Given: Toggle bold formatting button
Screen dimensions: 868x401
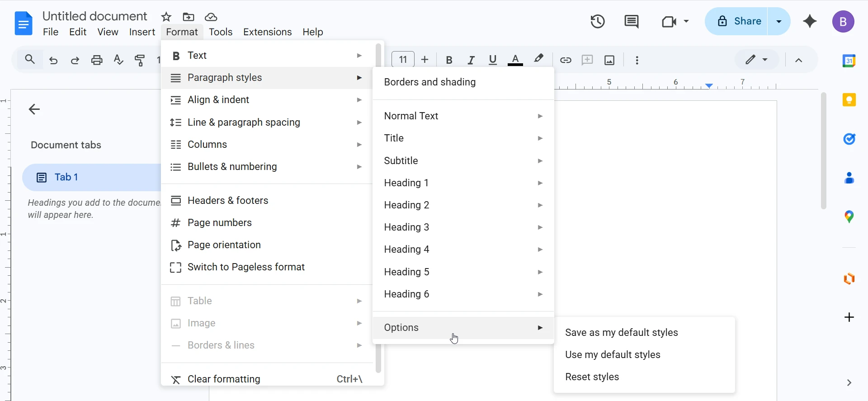Looking at the screenshot, I should (449, 60).
